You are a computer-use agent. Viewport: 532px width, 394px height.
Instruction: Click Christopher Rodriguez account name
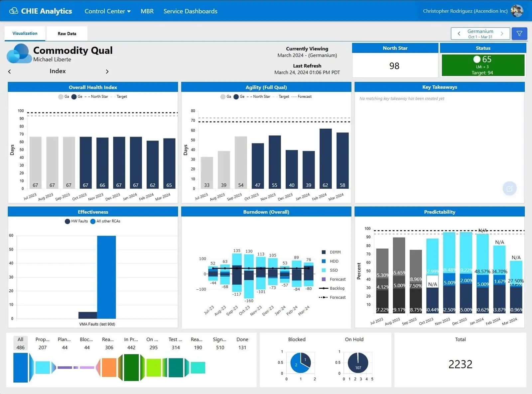click(465, 11)
